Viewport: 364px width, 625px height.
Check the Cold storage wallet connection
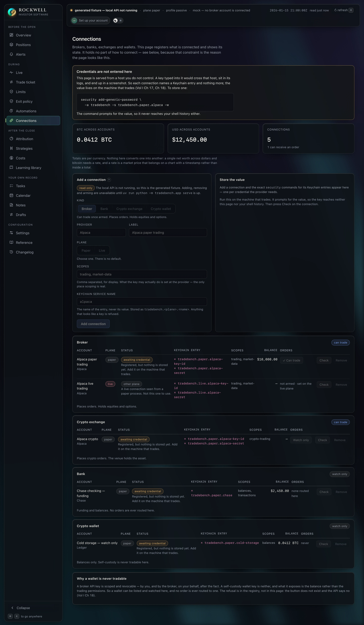click(323, 544)
